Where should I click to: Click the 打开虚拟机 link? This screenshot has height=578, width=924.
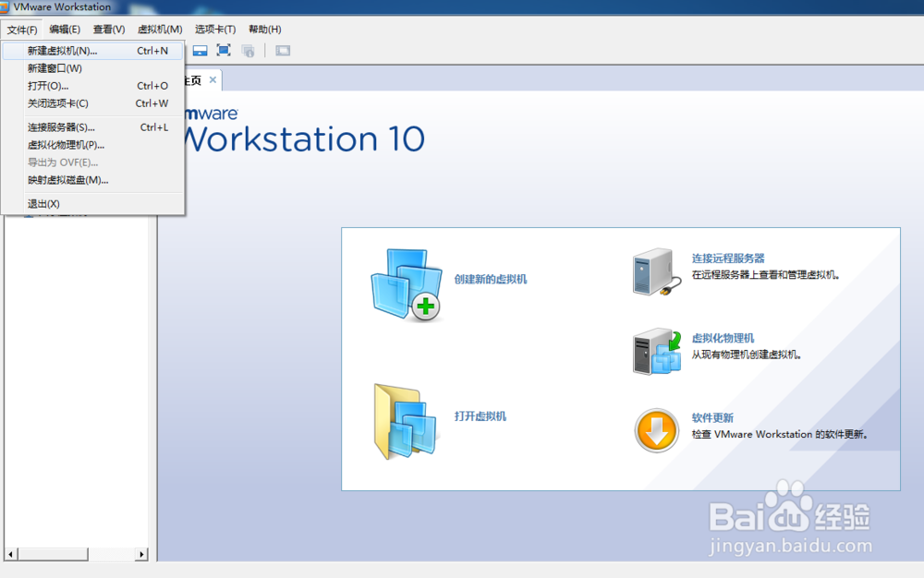480,416
